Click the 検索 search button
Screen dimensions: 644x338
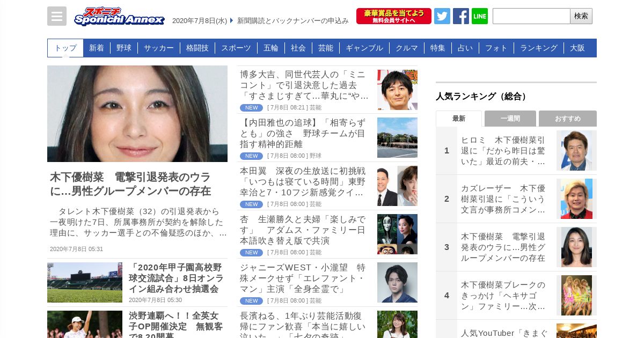pos(581,16)
